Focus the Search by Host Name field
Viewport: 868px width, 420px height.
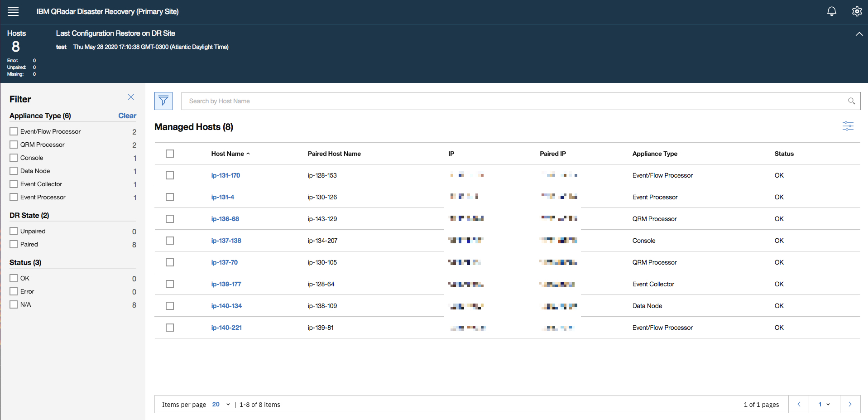521,101
